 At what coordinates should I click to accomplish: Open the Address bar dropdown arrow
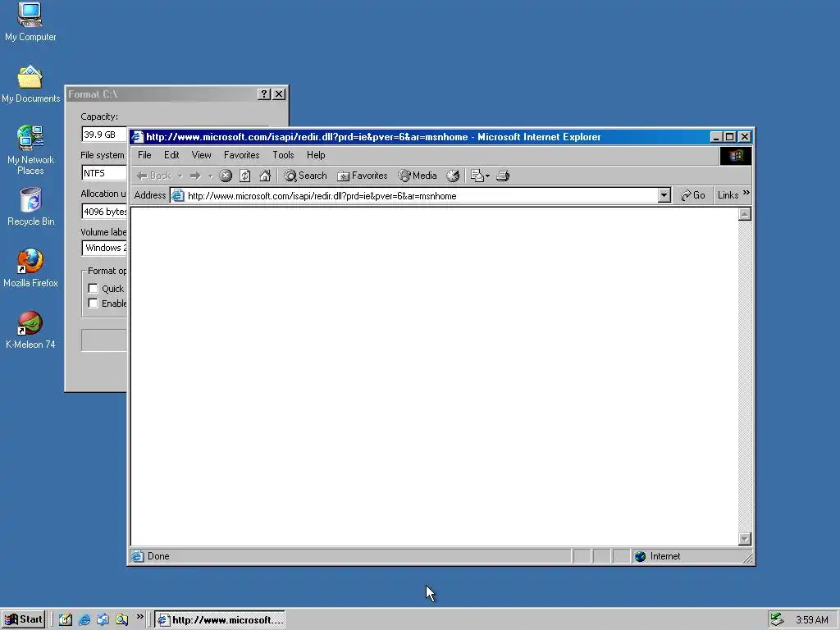pyautogui.click(x=664, y=195)
